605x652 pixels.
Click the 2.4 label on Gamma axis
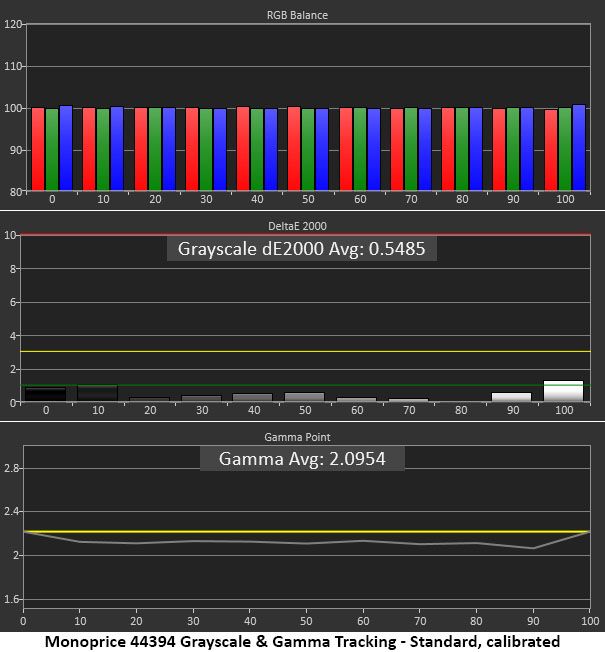[11, 511]
